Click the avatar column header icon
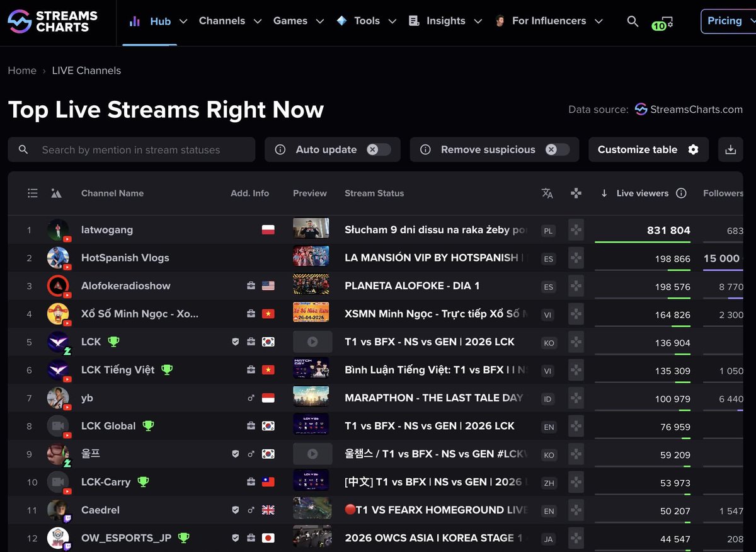The height and width of the screenshot is (552, 756). coord(57,193)
